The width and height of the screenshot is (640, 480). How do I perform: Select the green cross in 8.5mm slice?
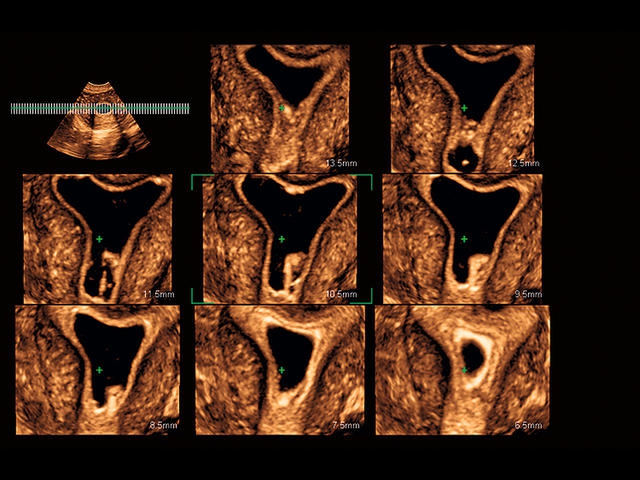pyautogui.click(x=100, y=370)
